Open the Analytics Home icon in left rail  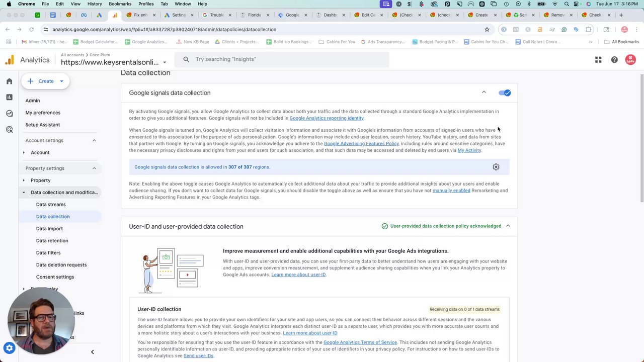9,81
